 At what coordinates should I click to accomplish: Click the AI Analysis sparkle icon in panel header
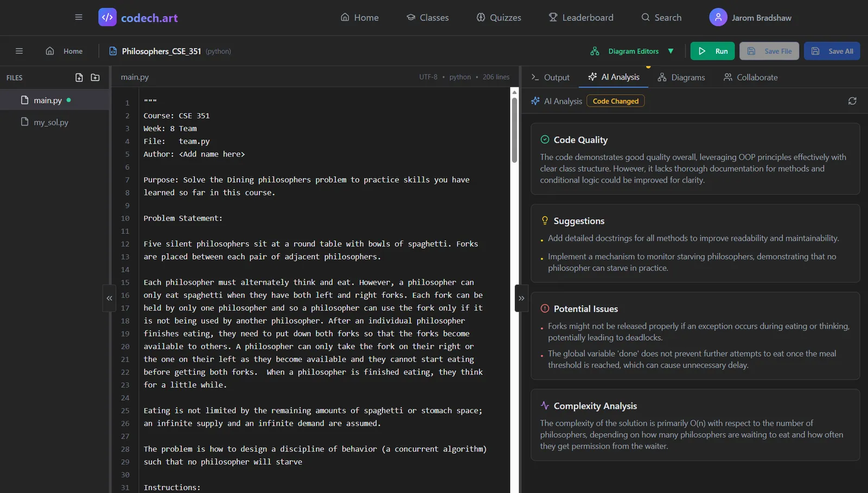tap(535, 101)
